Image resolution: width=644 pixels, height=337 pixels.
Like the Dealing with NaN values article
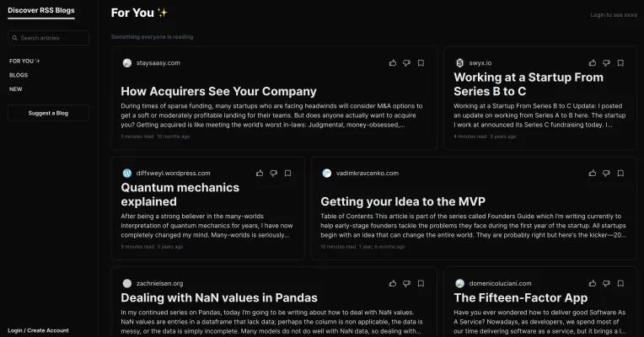[393, 284]
